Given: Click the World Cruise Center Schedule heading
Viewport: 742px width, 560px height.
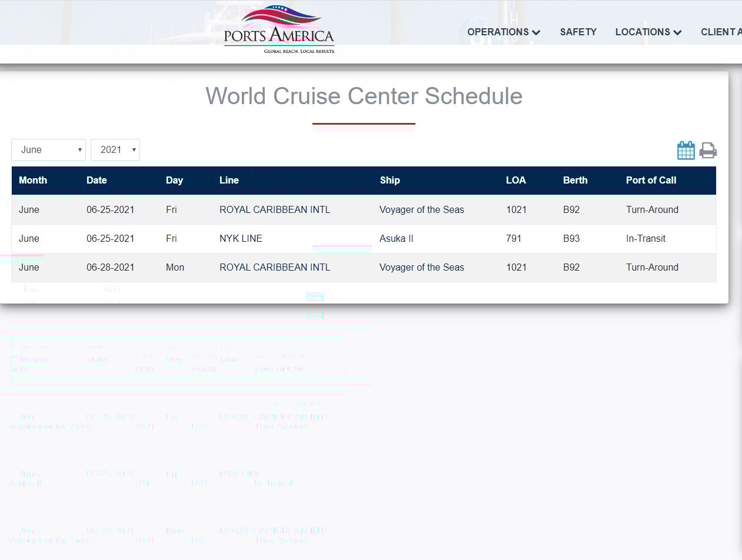Looking at the screenshot, I should [364, 96].
